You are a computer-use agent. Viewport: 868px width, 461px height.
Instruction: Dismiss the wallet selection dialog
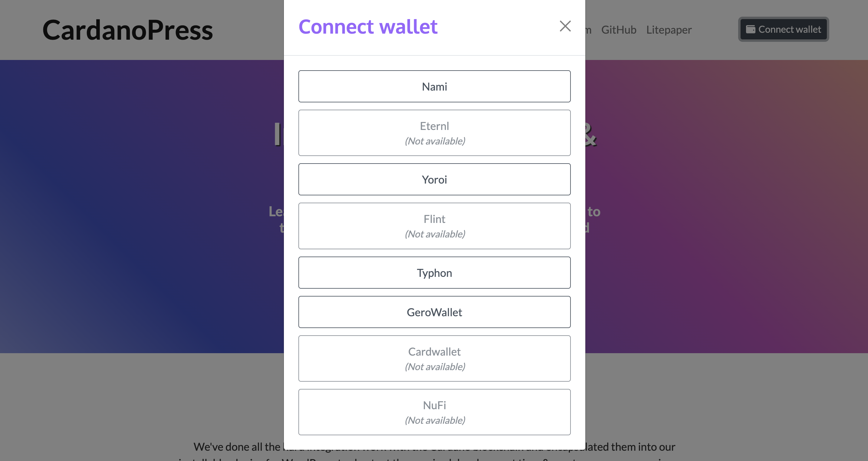click(x=565, y=26)
